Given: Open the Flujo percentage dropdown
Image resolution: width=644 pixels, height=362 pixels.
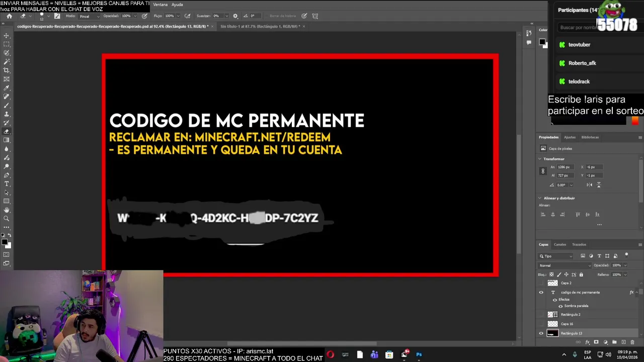Looking at the screenshot, I should pyautogui.click(x=179, y=16).
